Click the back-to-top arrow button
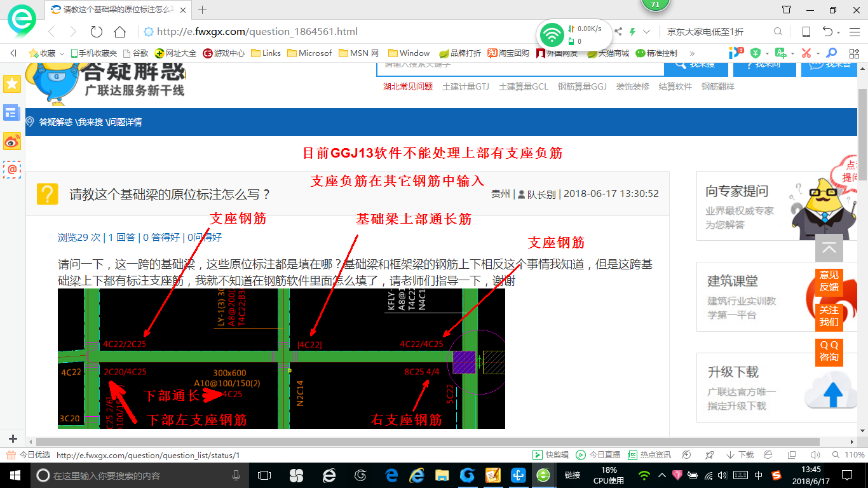The image size is (868, 488). [829, 248]
